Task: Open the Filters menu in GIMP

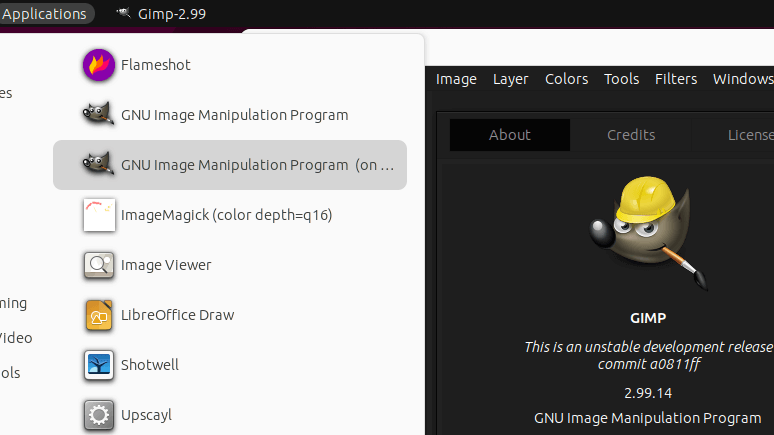Action: coord(676,79)
